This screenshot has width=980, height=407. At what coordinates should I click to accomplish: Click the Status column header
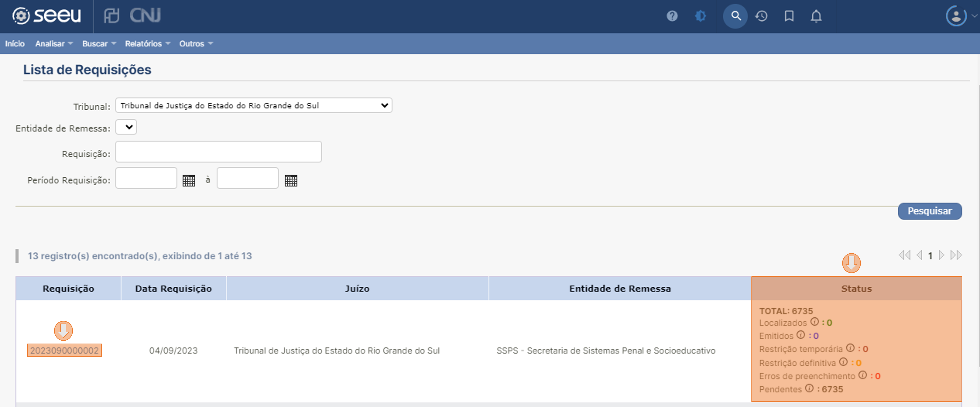click(857, 288)
